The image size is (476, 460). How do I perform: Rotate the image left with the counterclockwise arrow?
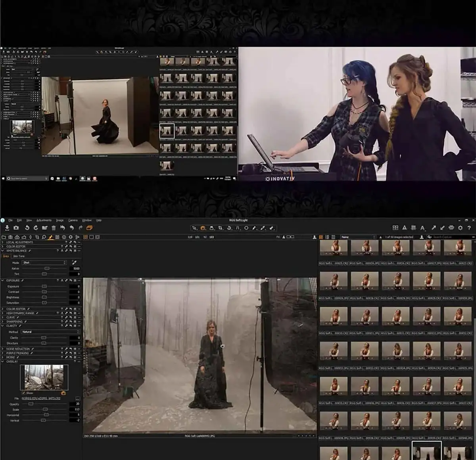coord(27,228)
